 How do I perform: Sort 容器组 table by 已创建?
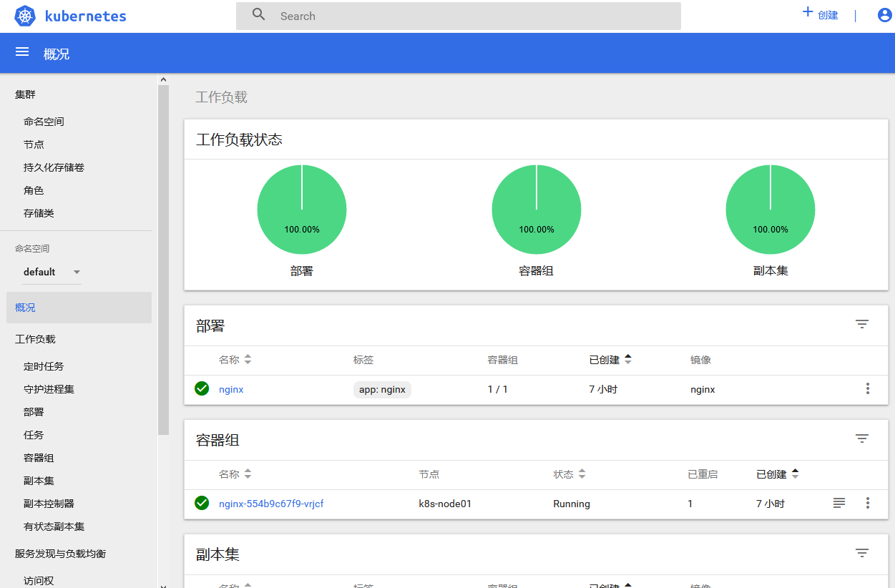(x=778, y=474)
